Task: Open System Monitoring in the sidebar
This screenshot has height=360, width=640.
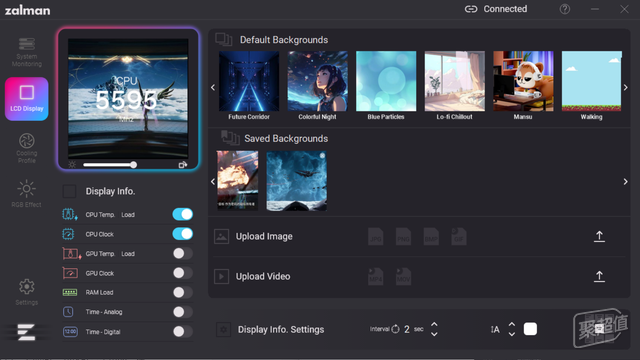Action: pos(27,52)
